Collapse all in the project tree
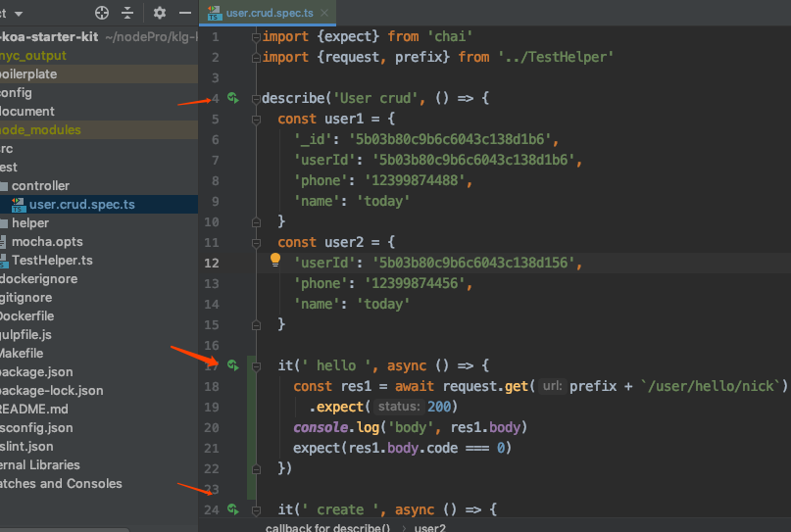Viewport: 791px width, 532px height. click(x=128, y=13)
